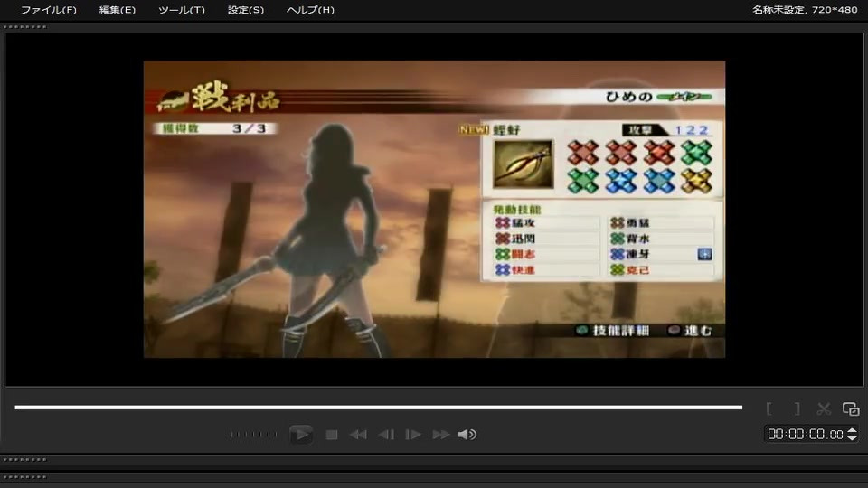Open the ファイル(F) menu
Screen dimensions: 868x488
point(48,10)
